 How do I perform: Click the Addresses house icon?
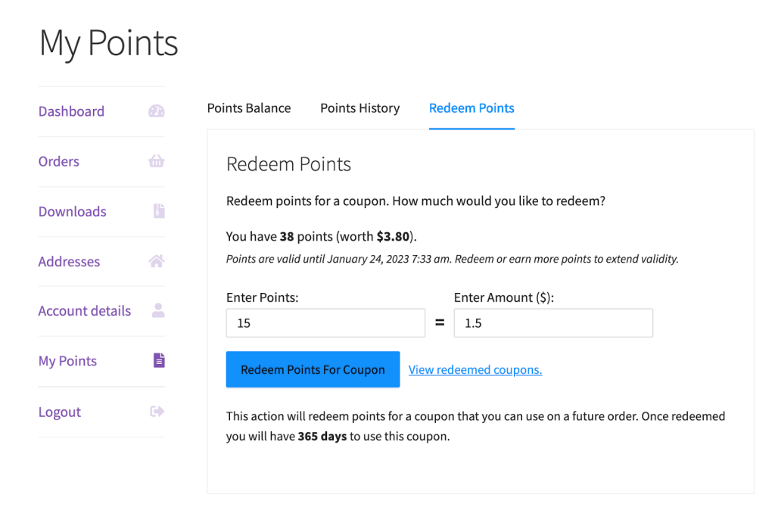point(157,261)
